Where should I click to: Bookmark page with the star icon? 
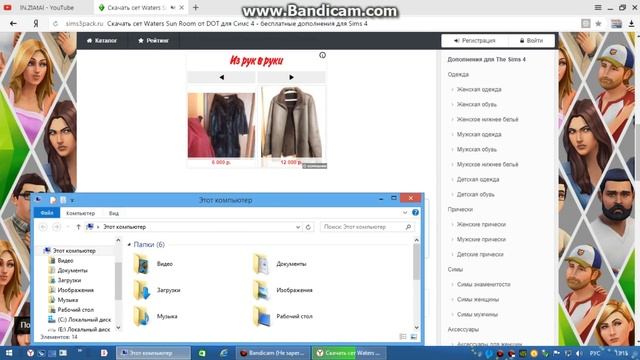598,24
